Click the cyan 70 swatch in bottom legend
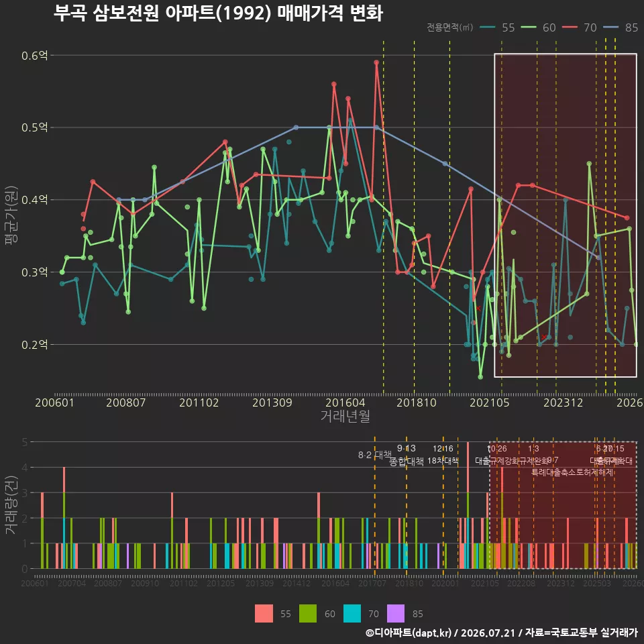The width and height of the screenshot is (644, 644). coord(352,614)
